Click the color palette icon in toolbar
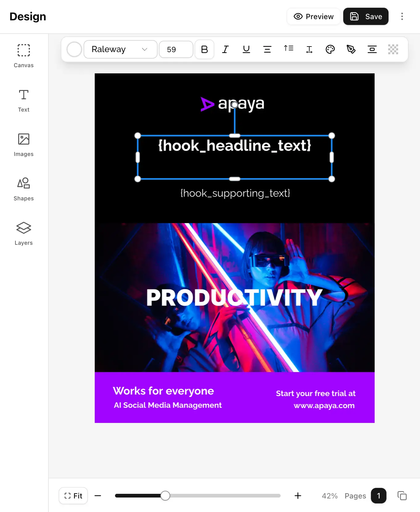The height and width of the screenshot is (512, 420). pyautogui.click(x=330, y=49)
